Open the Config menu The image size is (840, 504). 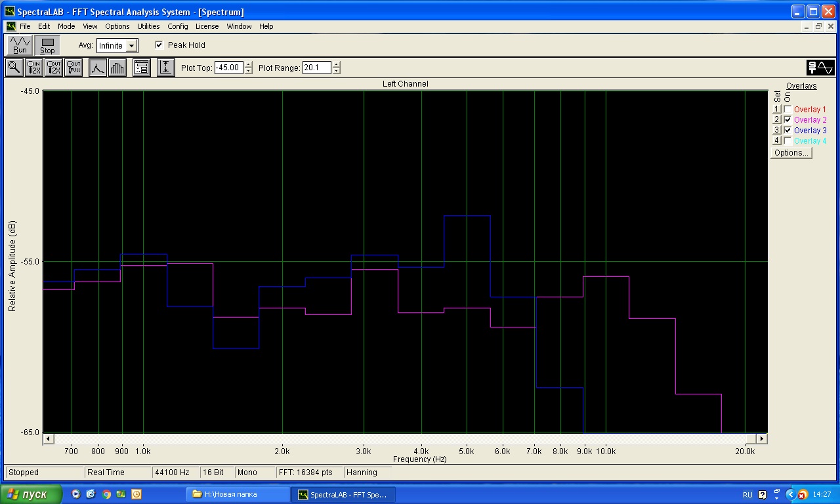(178, 26)
